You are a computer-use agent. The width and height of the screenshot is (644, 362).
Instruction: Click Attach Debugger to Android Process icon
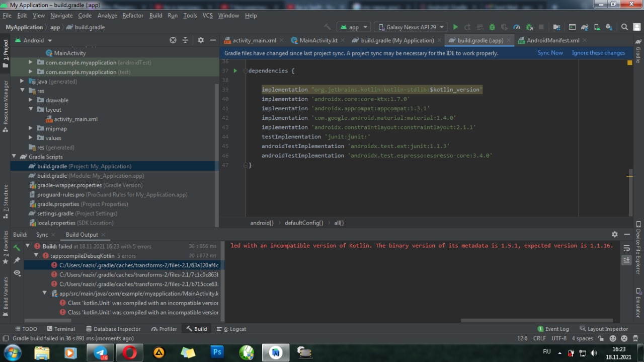(529, 27)
